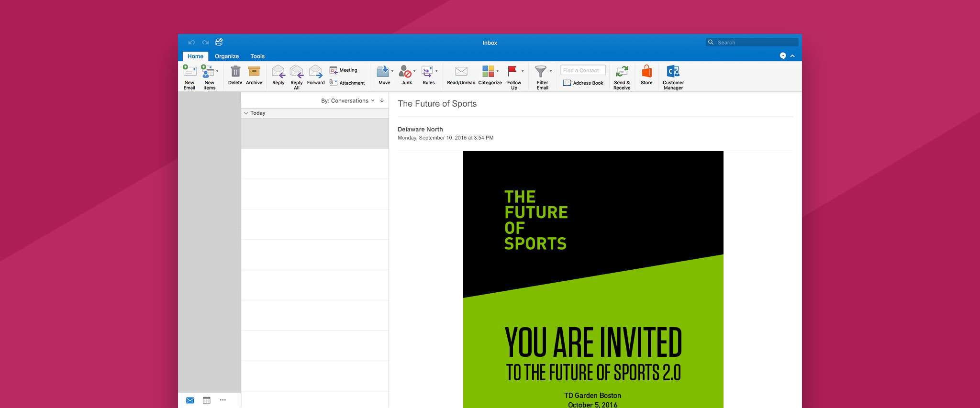
Task: Open the New Items dropdown arrow
Action: 217,71
